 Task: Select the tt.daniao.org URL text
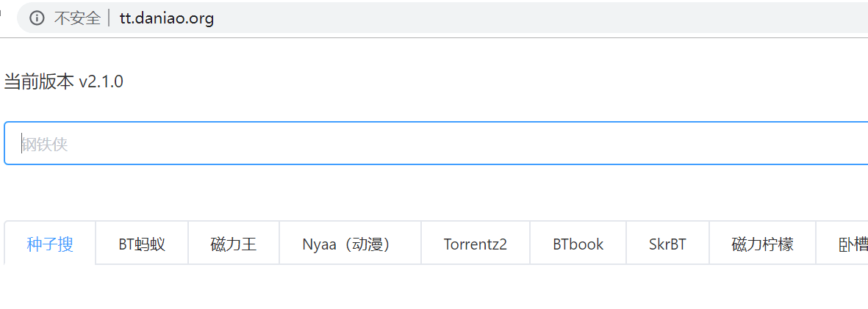click(167, 18)
